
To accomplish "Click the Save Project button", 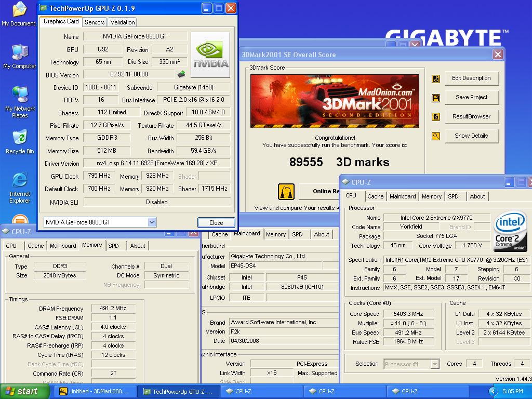I will [x=471, y=97].
